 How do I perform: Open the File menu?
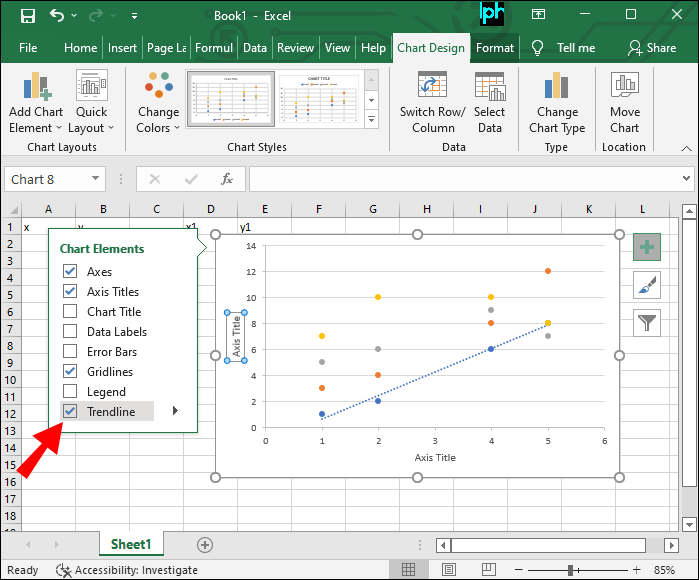28,47
